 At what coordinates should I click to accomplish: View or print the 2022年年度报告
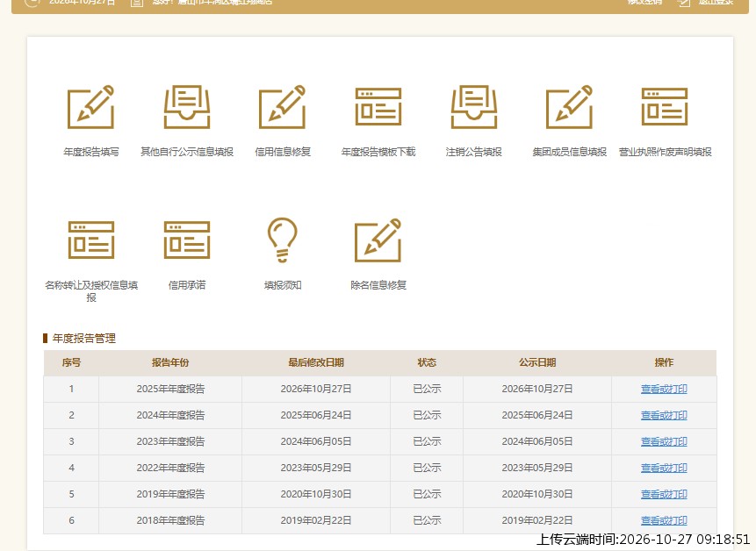pyautogui.click(x=664, y=468)
